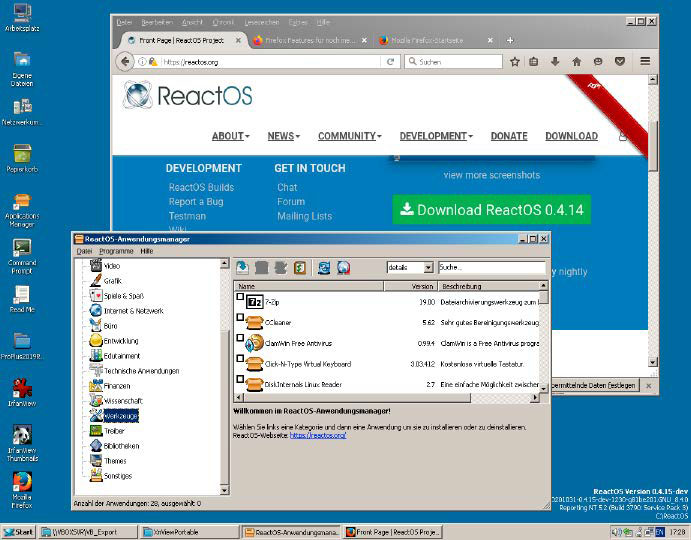Check the Click-N-Type Virtual Keyboard checkbox
Viewport: 691px width, 540px height.
(x=240, y=358)
